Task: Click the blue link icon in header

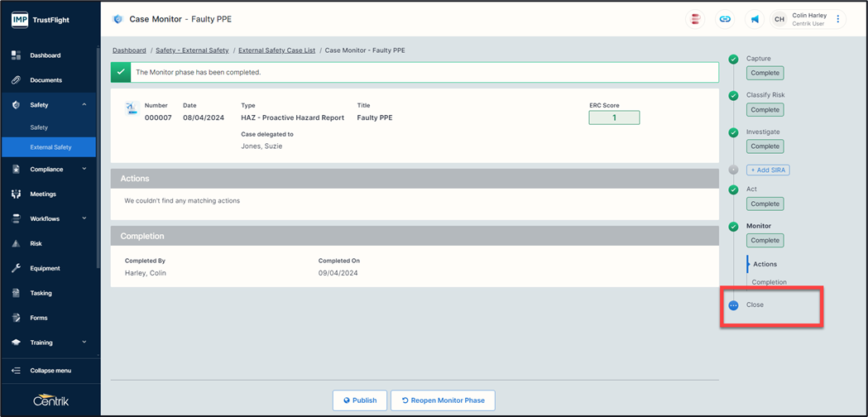Action: 725,19
